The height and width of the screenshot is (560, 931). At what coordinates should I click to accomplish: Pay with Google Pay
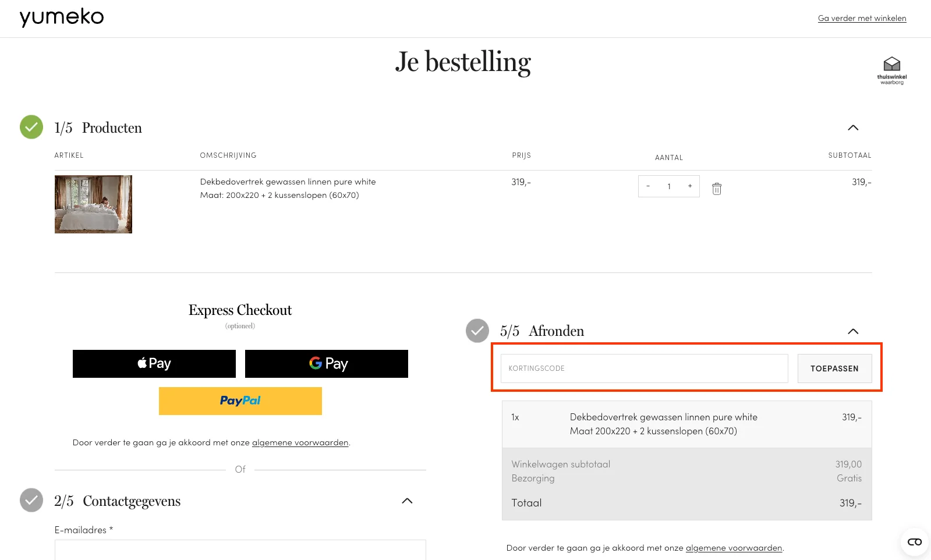pyautogui.click(x=327, y=364)
